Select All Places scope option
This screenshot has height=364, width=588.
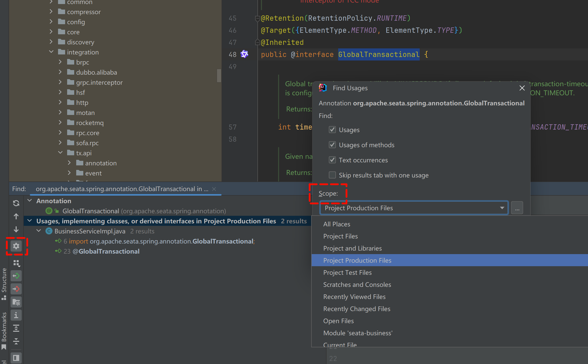[337, 224]
